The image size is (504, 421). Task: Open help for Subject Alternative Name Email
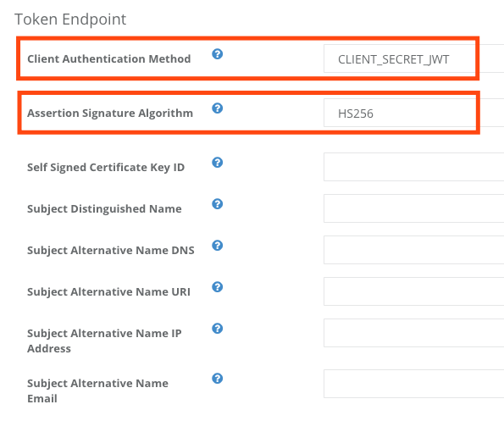(218, 379)
